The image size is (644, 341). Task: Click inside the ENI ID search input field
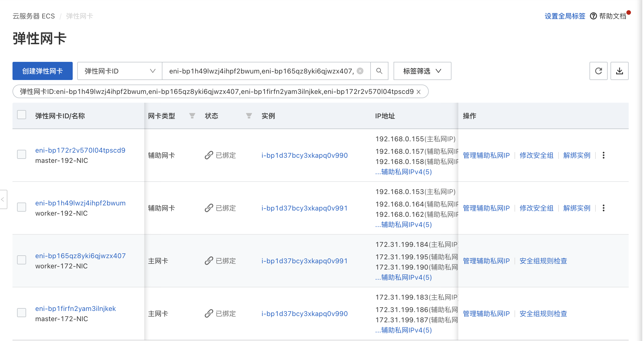(256, 71)
